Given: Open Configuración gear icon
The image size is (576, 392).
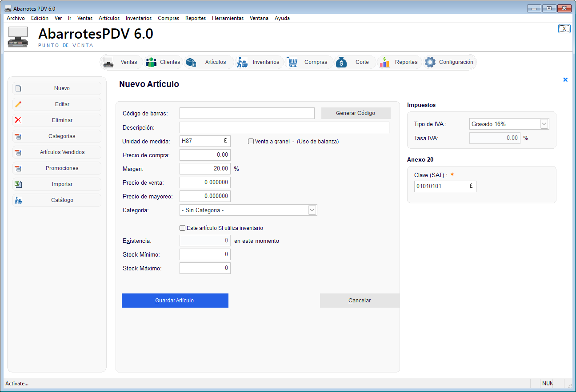Looking at the screenshot, I should (x=430, y=62).
